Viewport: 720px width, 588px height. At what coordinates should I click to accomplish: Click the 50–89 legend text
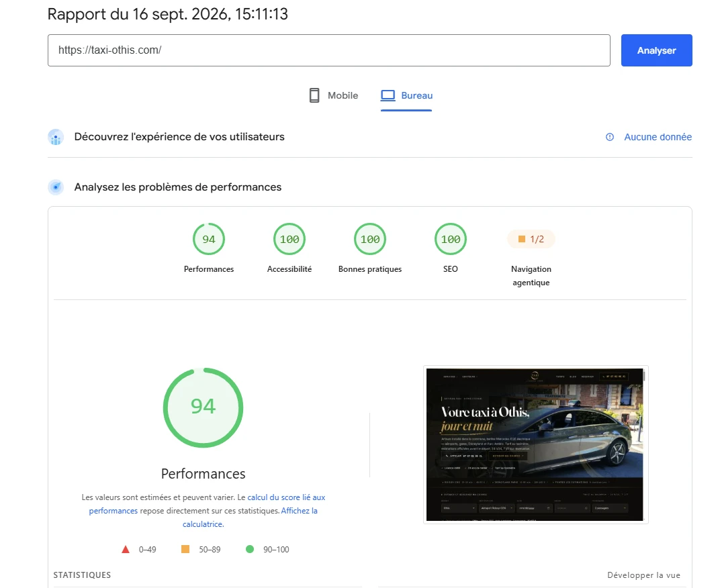pos(210,550)
